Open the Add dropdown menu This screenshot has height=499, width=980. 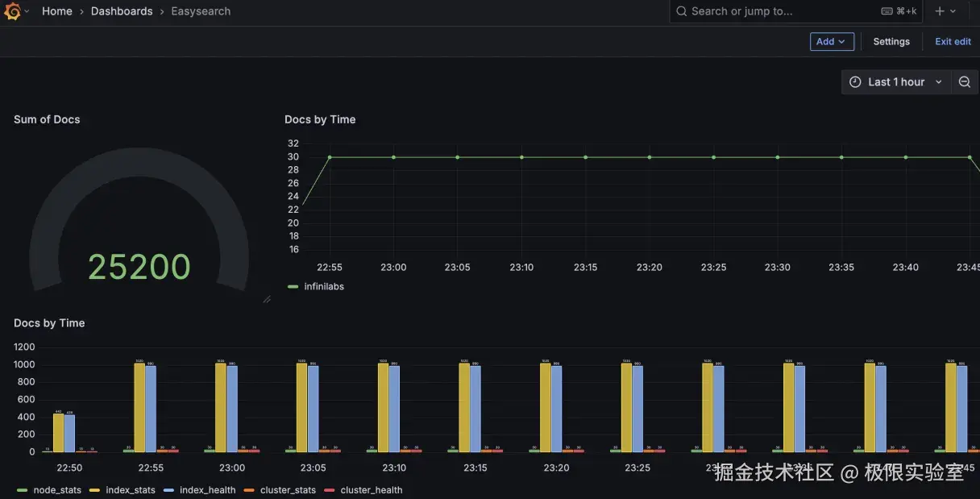832,41
